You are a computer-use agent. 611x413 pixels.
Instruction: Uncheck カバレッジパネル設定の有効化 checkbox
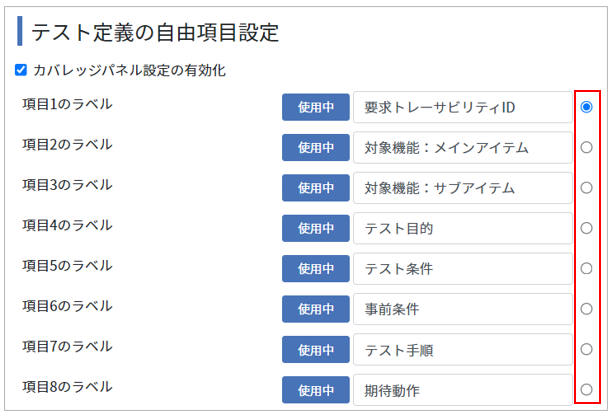21,71
